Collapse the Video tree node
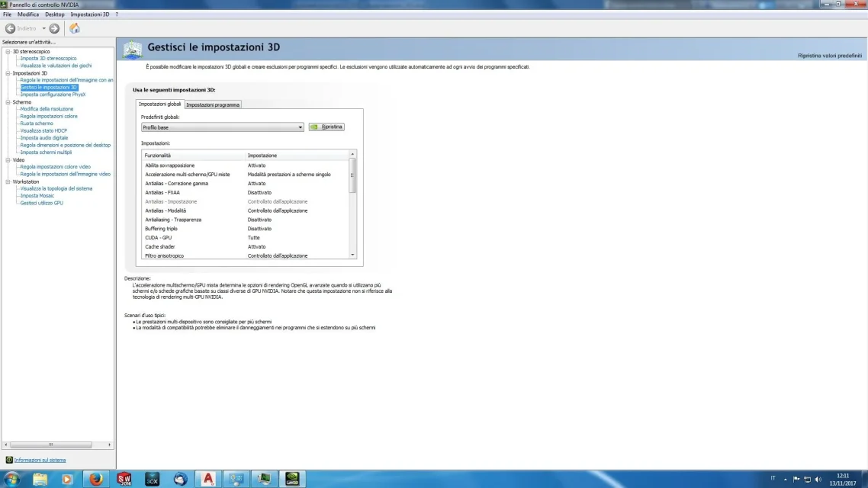This screenshot has height=488, width=868. point(8,160)
